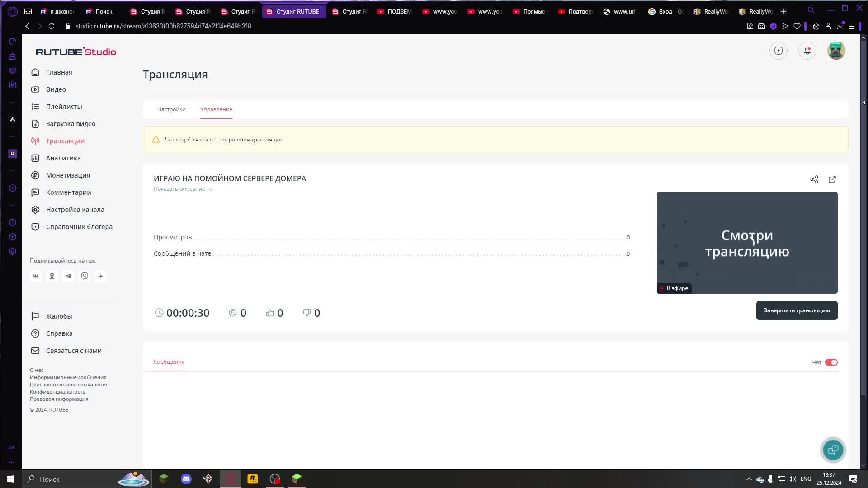Open Жалобы complaints page
This screenshot has width=868, height=488.
coord(52,316)
